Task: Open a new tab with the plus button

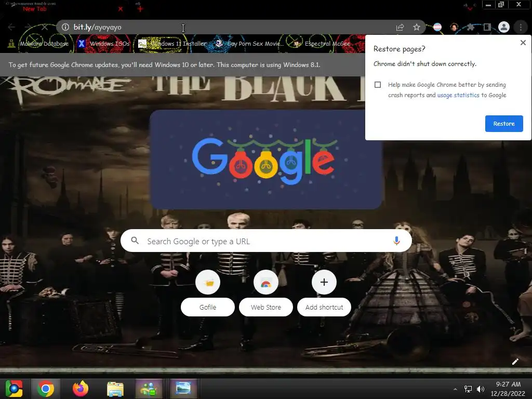Action: (x=140, y=9)
